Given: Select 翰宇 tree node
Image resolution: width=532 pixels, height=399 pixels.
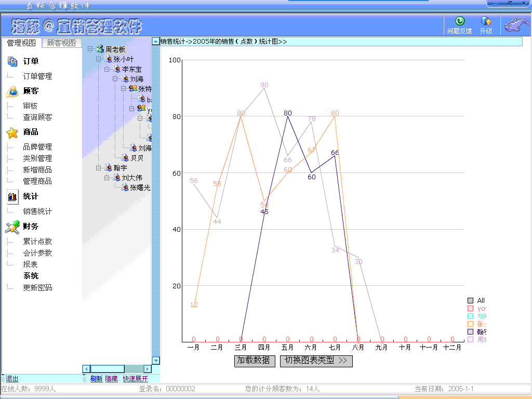Looking at the screenshot, I should pos(120,168).
